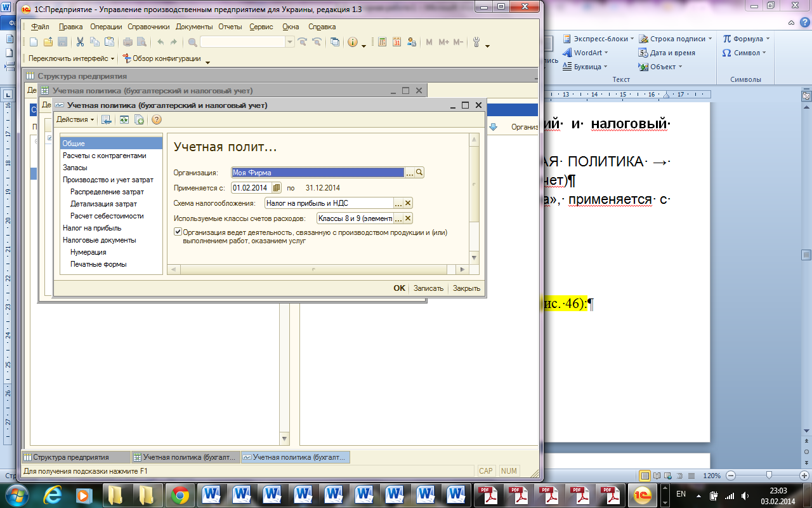812x508 pixels.
Task: Clear the Используемые классы счетов расходов field
Action: [x=409, y=218]
